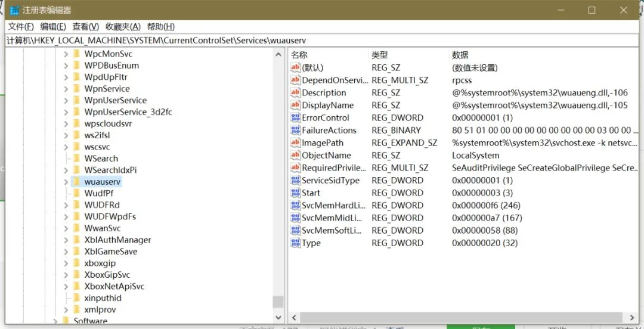The height and width of the screenshot is (329, 644).
Task: Expand the WPDBusEnum key
Action: [x=66, y=66]
